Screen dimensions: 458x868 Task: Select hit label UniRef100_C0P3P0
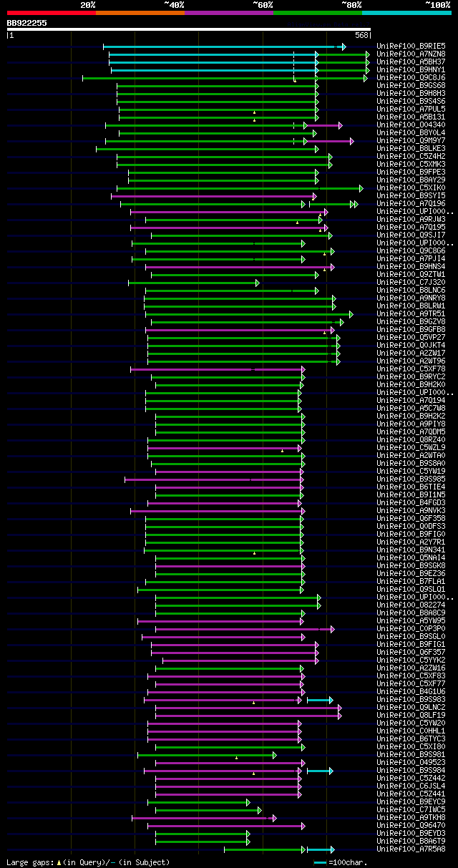click(x=411, y=629)
